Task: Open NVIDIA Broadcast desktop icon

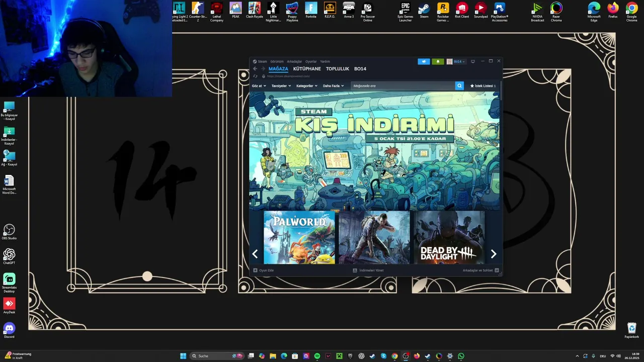Action: tap(537, 12)
